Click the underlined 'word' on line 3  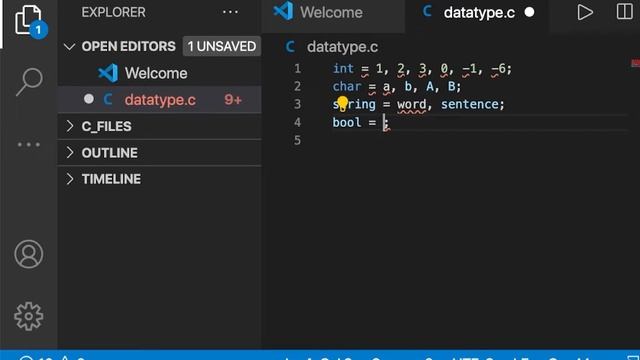point(411,105)
